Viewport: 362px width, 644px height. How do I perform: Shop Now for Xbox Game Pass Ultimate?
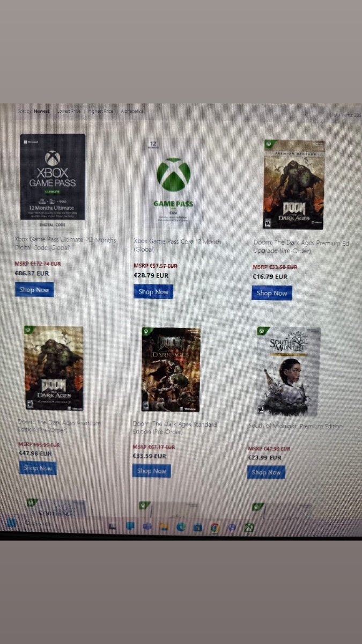34,290
